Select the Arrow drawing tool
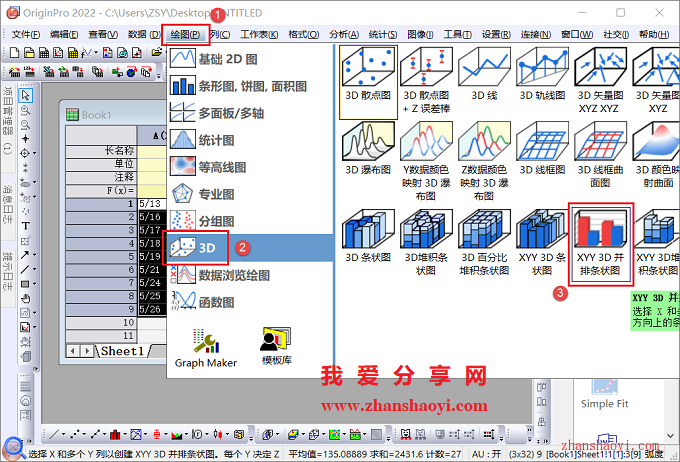This screenshot has width=680, height=462. 25,255
